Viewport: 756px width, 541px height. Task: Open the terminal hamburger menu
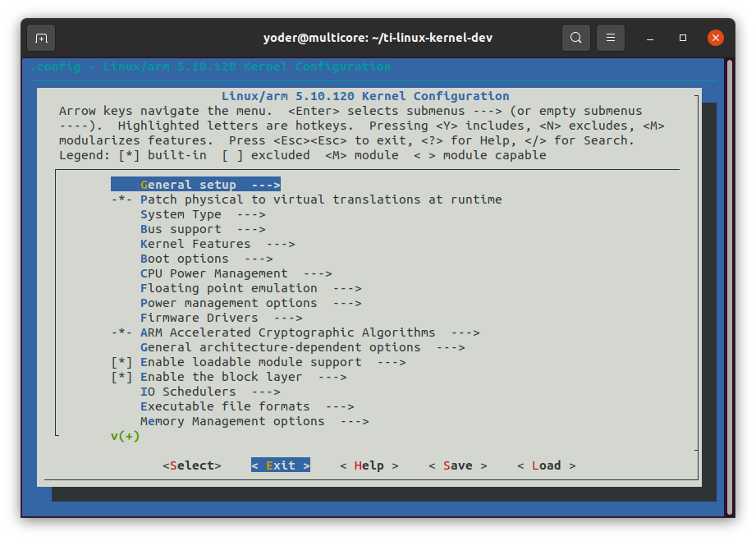pyautogui.click(x=611, y=38)
